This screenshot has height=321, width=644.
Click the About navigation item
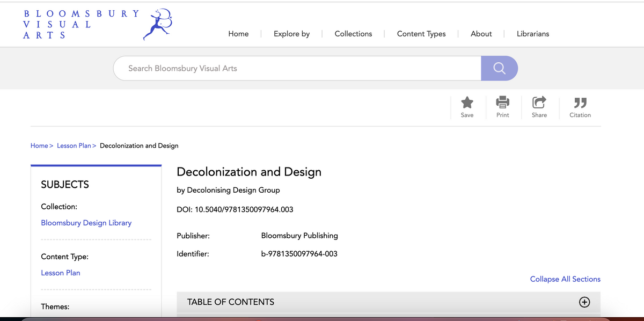[x=481, y=34]
